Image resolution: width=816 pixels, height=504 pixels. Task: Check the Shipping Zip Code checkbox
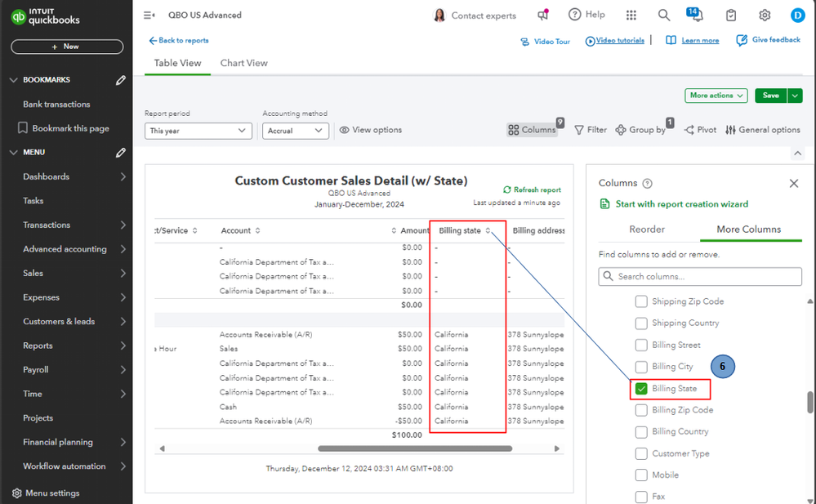pos(642,301)
